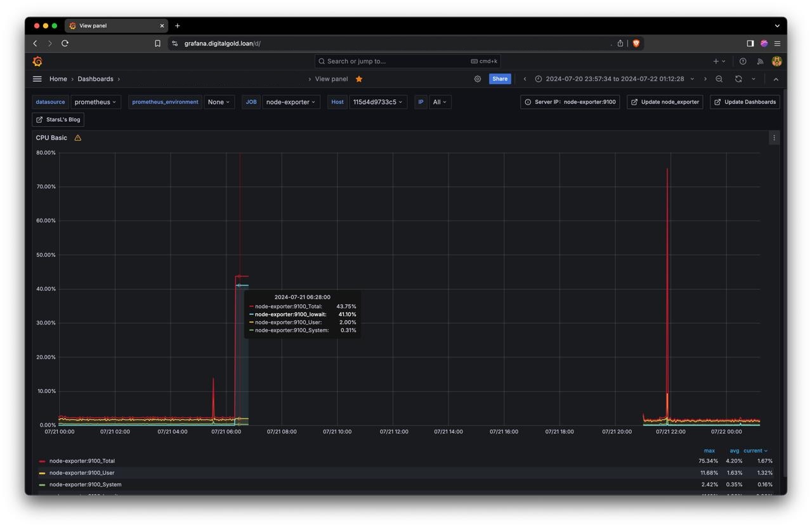This screenshot has width=812, height=528.
Task: Toggle node-exporter:9100_System legend series
Action: [86, 484]
